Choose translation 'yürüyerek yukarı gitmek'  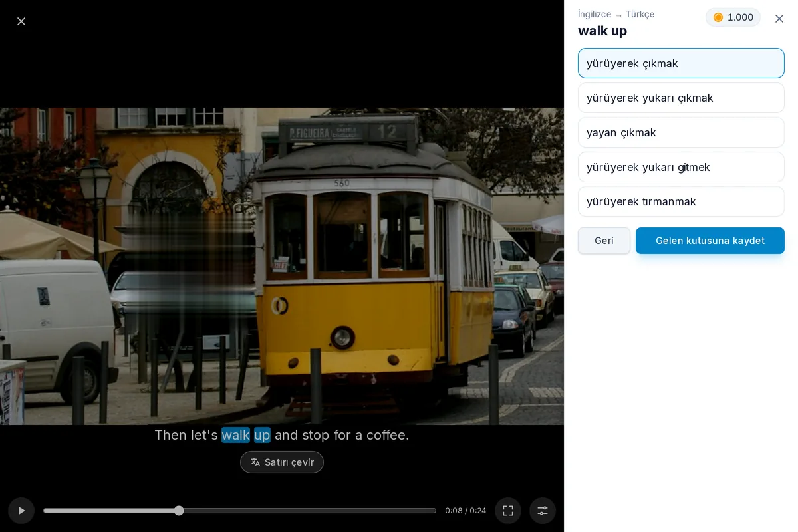[681, 167]
